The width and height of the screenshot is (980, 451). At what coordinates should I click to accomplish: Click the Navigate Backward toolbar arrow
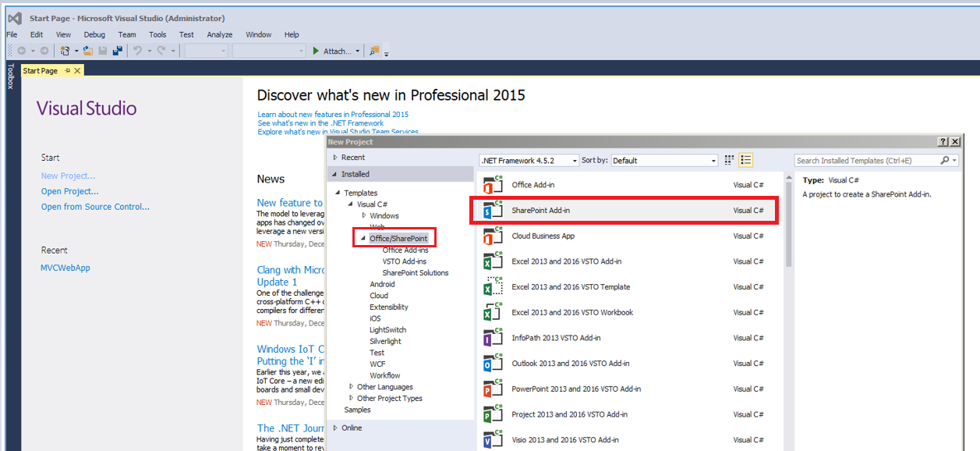click(x=22, y=51)
